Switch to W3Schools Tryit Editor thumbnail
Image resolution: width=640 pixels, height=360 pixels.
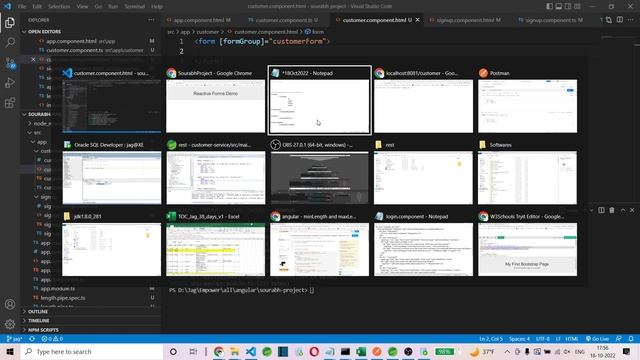point(528,244)
